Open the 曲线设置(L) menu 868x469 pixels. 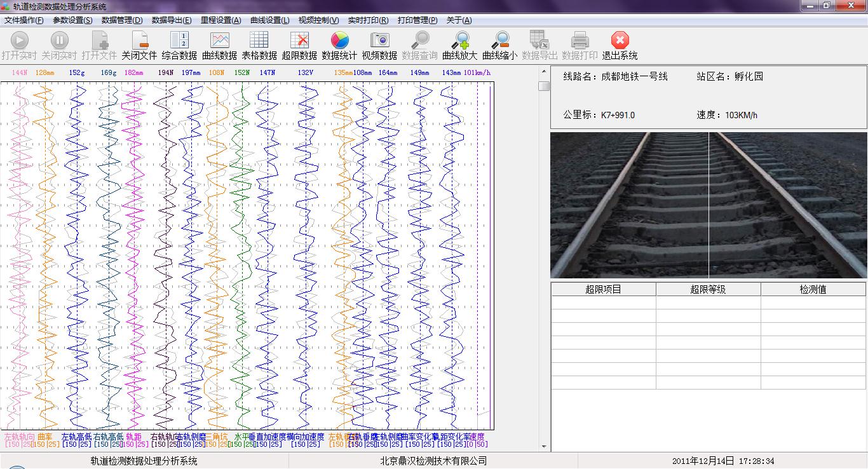[x=270, y=20]
